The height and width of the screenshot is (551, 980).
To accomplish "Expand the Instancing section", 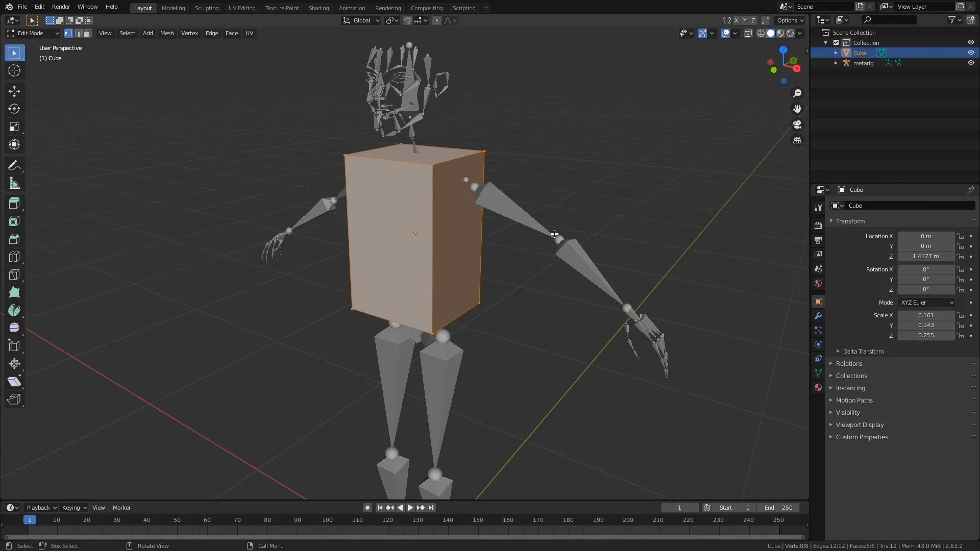I will coord(850,388).
